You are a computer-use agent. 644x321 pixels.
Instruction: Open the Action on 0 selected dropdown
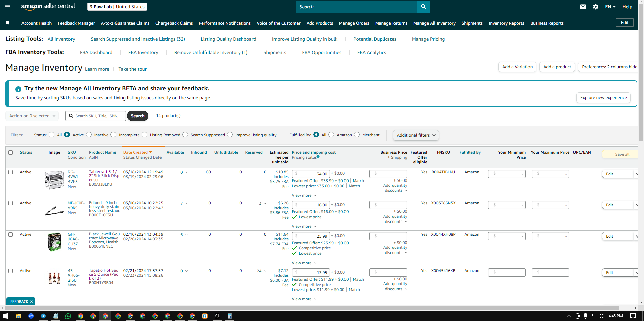(x=32, y=116)
